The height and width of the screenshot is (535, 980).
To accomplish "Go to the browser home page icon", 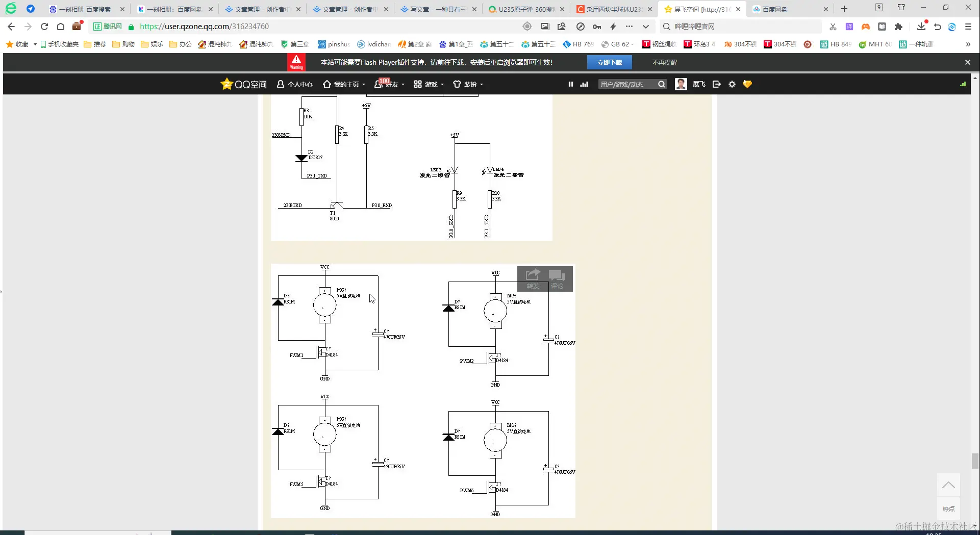I will point(61,27).
